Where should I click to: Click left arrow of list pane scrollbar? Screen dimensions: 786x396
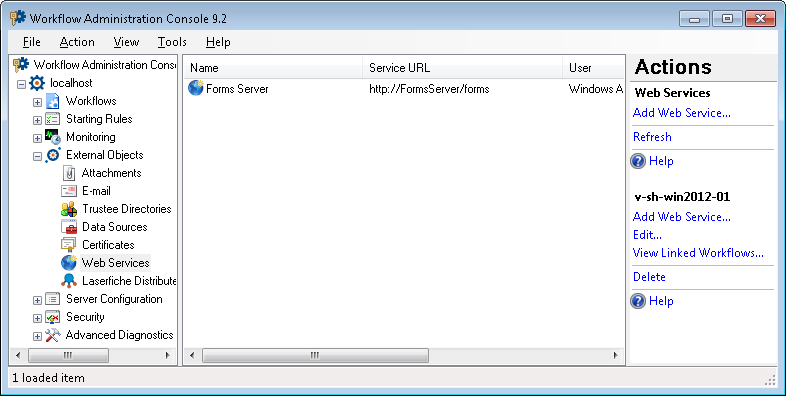click(x=192, y=355)
